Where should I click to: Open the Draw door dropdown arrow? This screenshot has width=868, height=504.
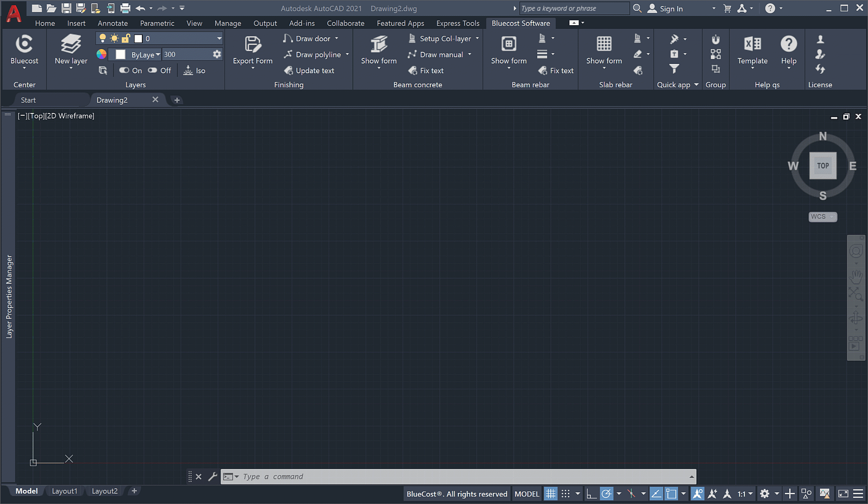point(336,38)
